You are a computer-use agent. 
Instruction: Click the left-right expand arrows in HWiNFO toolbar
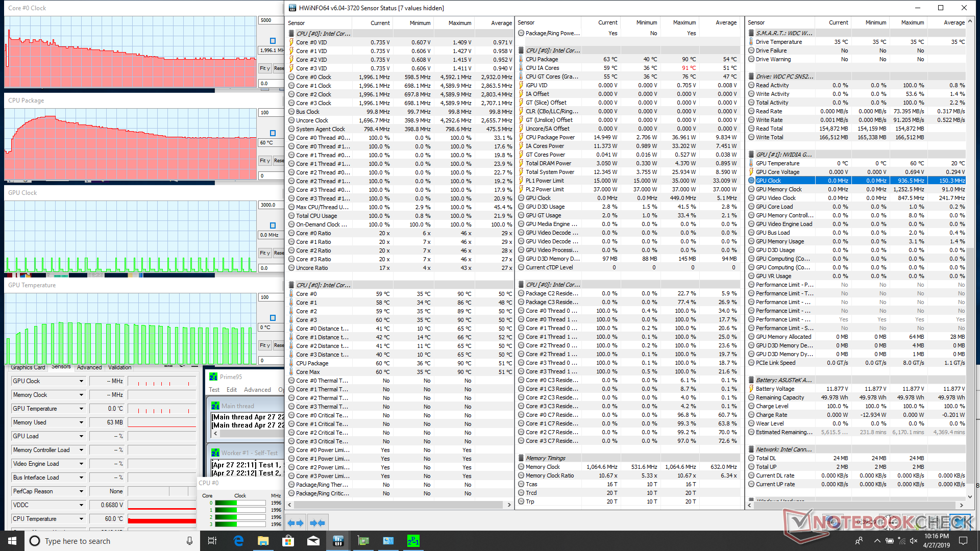(x=296, y=522)
